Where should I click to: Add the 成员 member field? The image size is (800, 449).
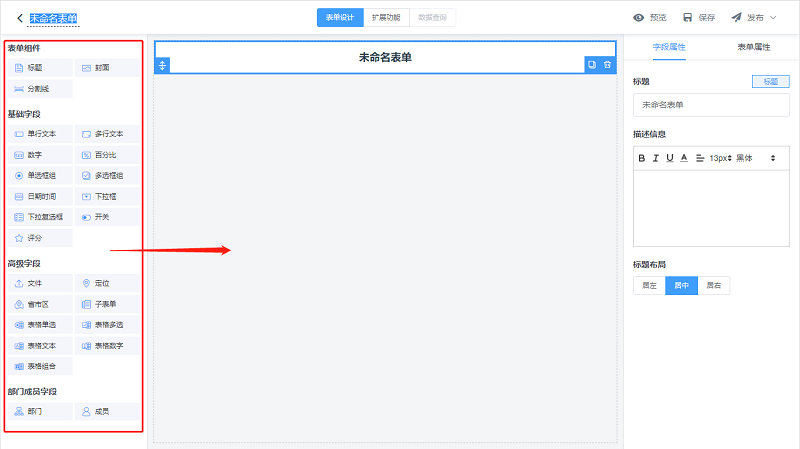pyautogui.click(x=108, y=412)
